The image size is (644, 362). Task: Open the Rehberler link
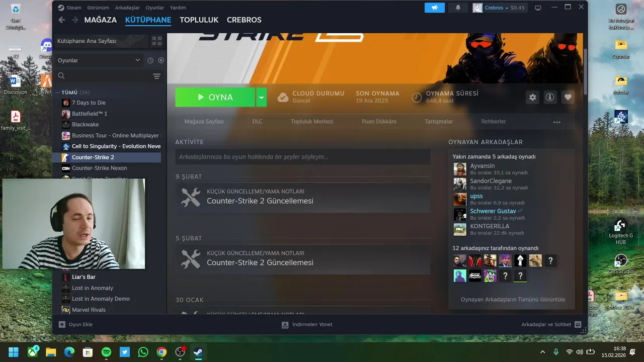click(494, 122)
